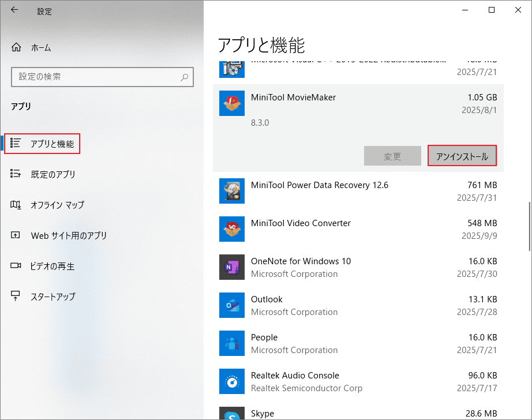The height and width of the screenshot is (420, 532).
Task: Click the vertical scrollbar thumb
Action: tap(529, 226)
